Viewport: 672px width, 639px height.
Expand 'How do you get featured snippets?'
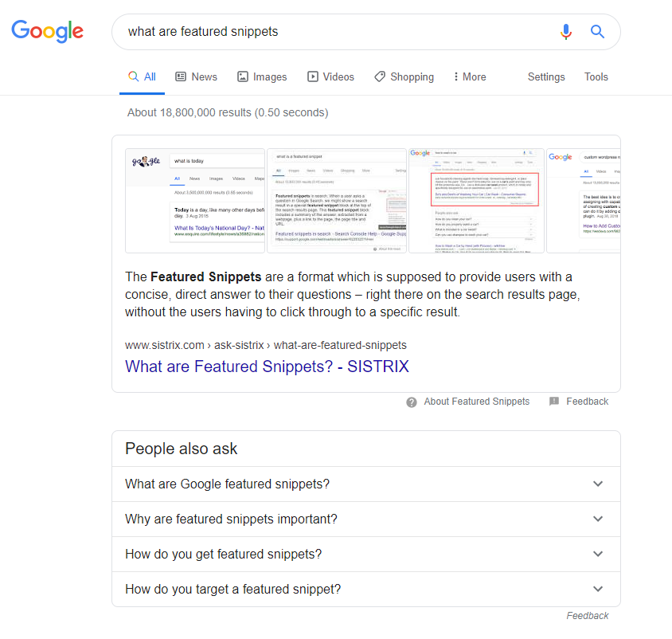click(x=366, y=554)
